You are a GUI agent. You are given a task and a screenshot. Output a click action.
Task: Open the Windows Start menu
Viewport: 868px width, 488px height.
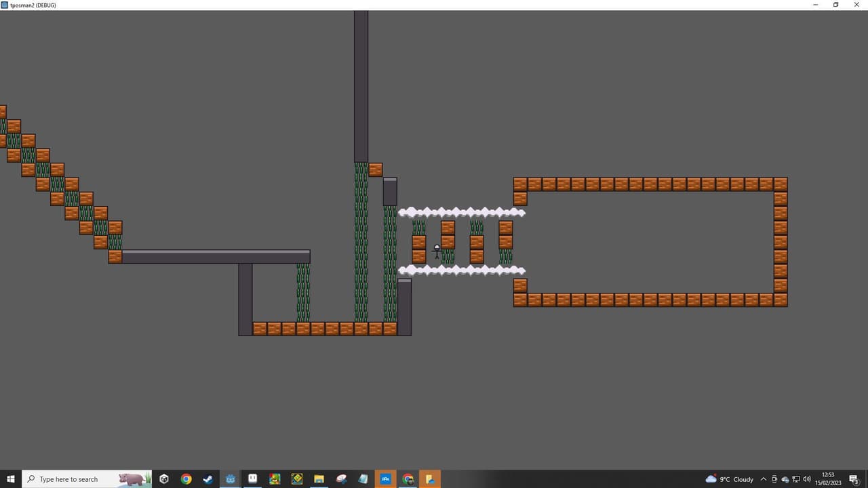pos(11,479)
